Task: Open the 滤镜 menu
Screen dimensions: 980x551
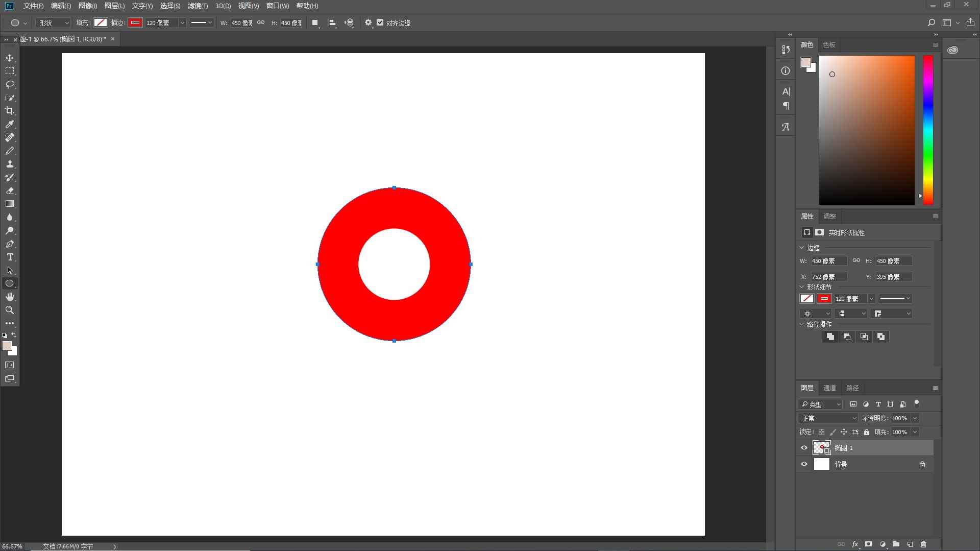Action: coord(197,6)
